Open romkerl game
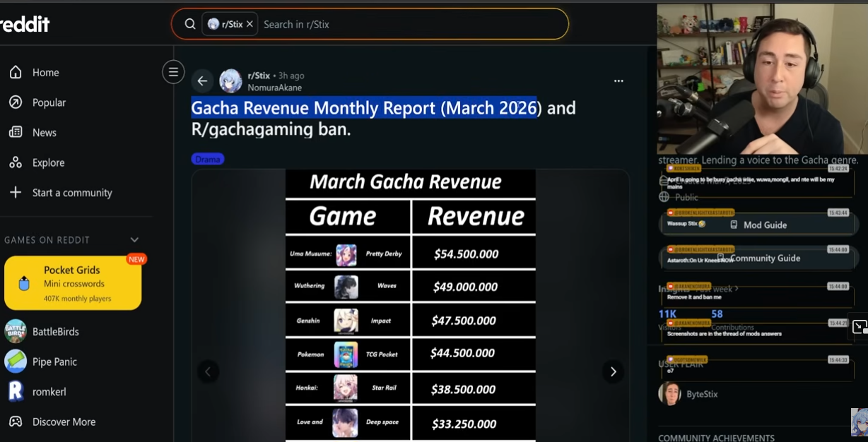This screenshot has width=868, height=442. pos(49,392)
